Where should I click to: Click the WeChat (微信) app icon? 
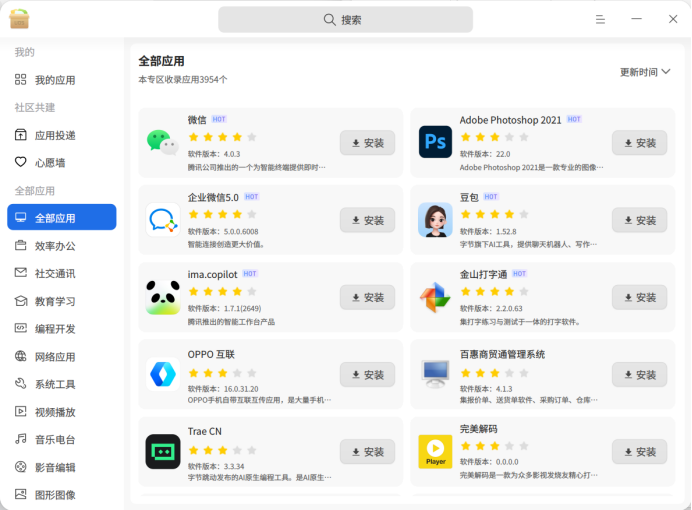pos(163,143)
